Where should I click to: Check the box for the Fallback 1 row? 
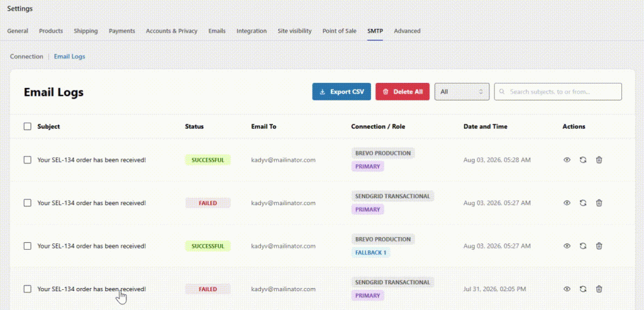click(x=28, y=246)
